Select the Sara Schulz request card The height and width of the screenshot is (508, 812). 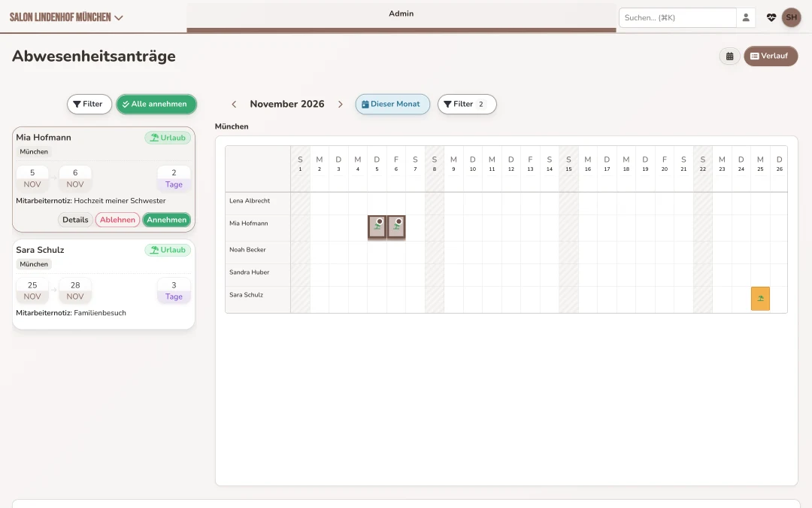pos(104,284)
